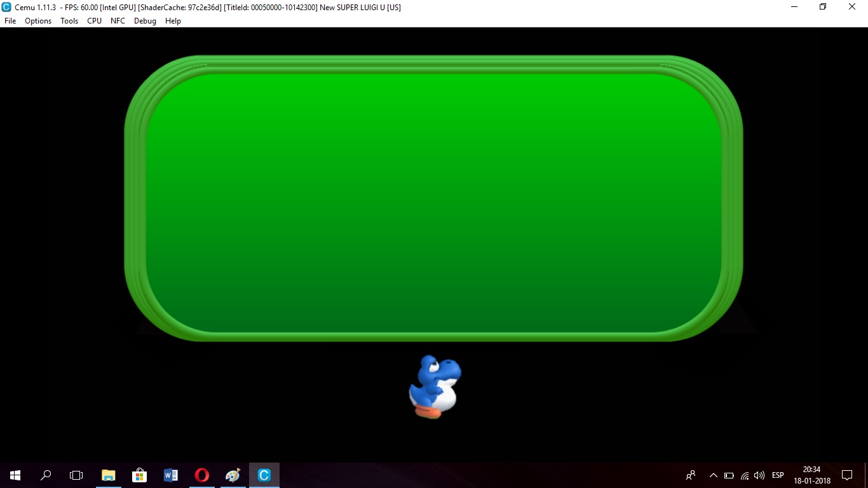Open the NFC menu
868x488 pixels.
point(118,21)
